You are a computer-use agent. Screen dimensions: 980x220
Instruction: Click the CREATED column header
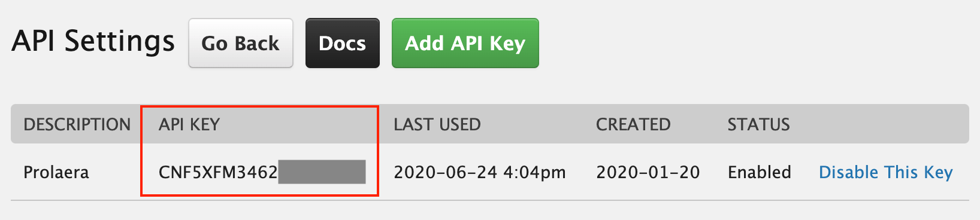pyautogui.click(x=633, y=124)
